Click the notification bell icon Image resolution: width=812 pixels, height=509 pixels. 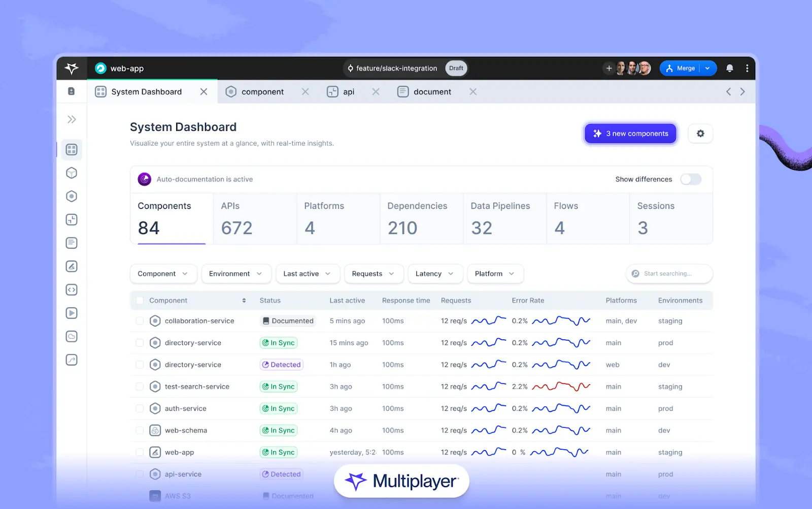(729, 68)
